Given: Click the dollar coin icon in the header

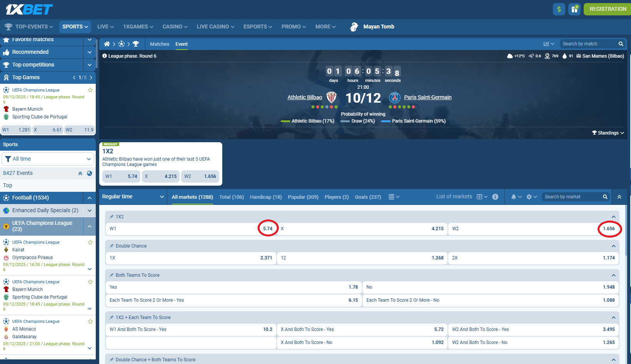Looking at the screenshot, I should 559,9.
